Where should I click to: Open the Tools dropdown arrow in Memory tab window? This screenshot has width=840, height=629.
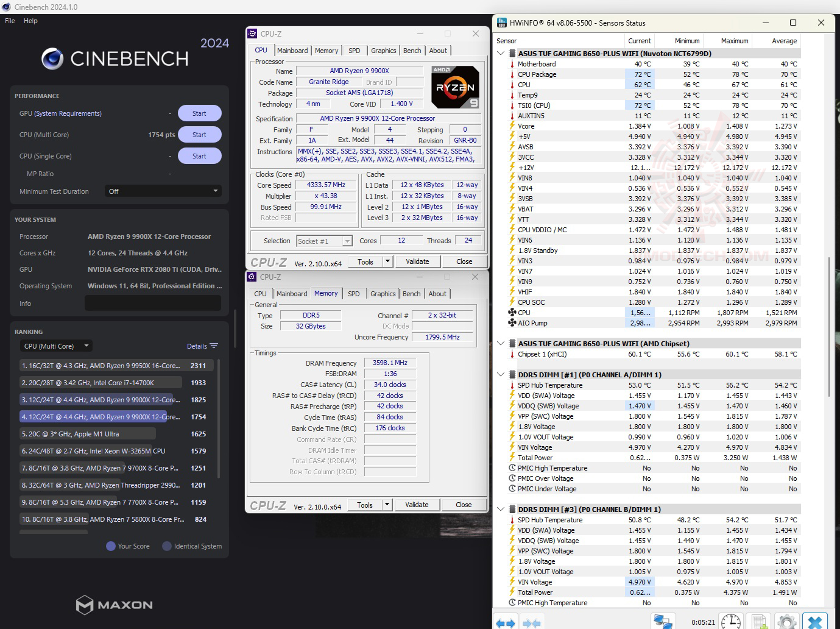[x=387, y=505]
